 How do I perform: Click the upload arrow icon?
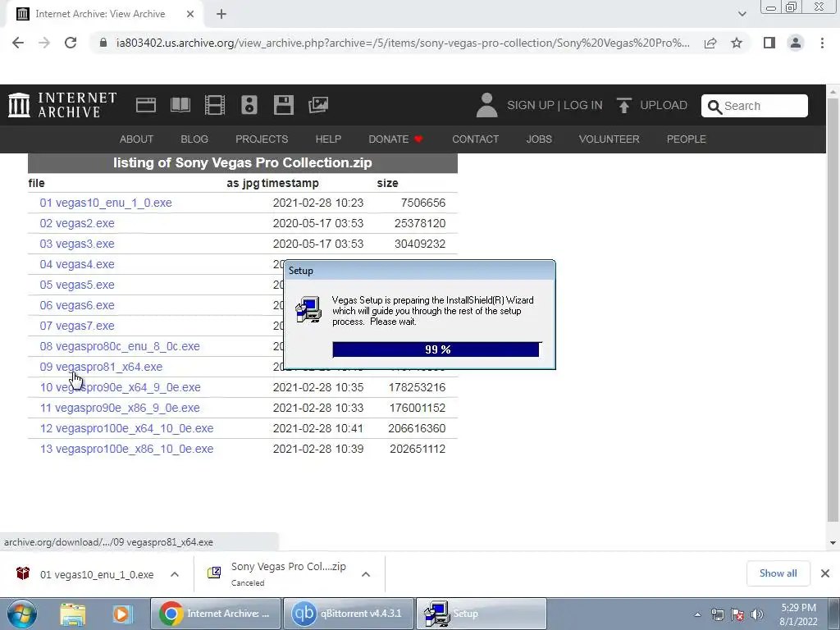click(x=623, y=105)
